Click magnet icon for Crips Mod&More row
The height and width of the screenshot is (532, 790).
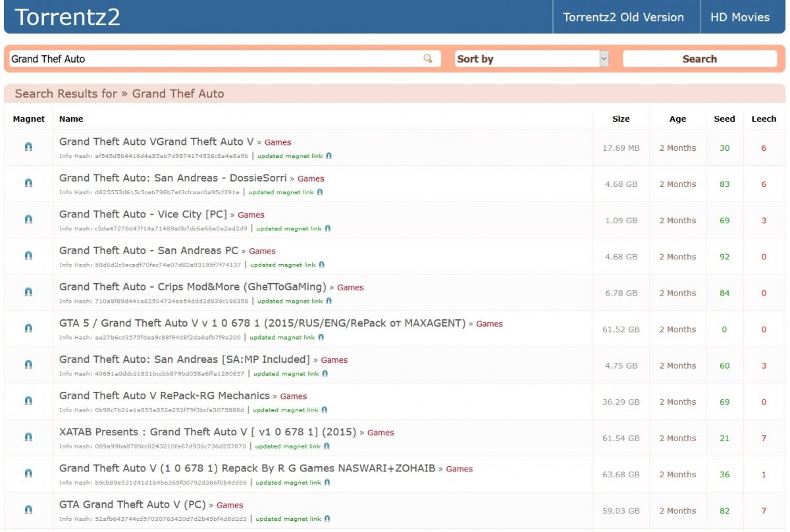(28, 292)
